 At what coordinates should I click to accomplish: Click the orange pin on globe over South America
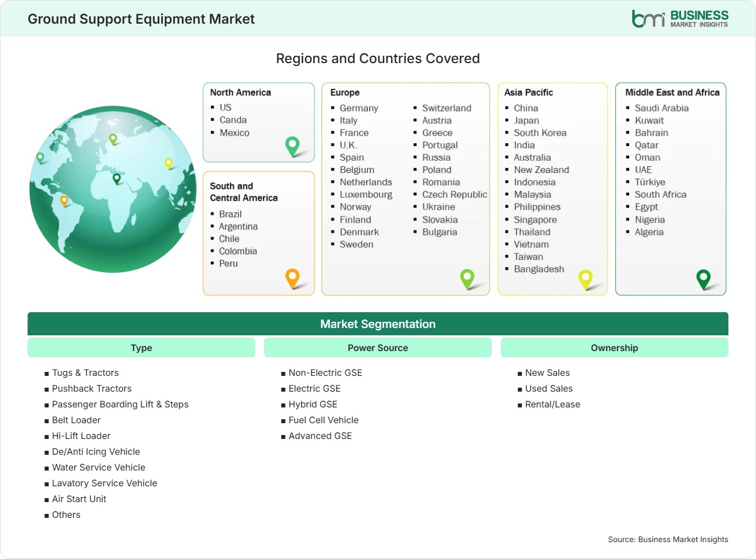[x=64, y=200]
